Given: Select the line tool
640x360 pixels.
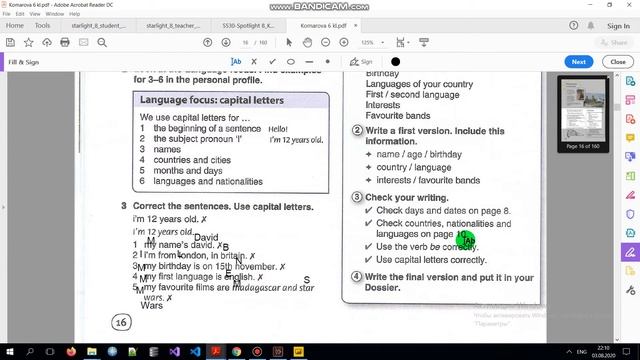Looking at the screenshot, I should [x=309, y=62].
